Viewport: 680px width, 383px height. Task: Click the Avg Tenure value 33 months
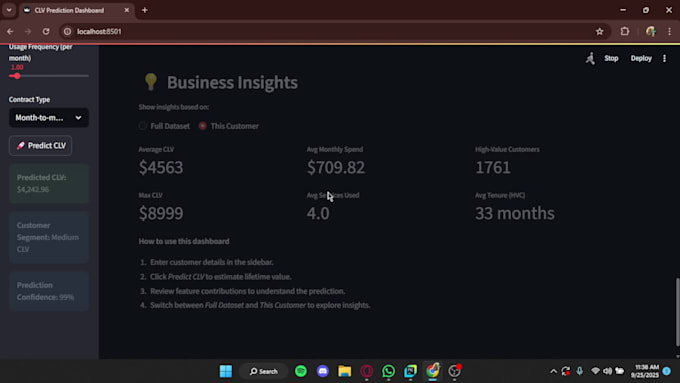click(515, 213)
